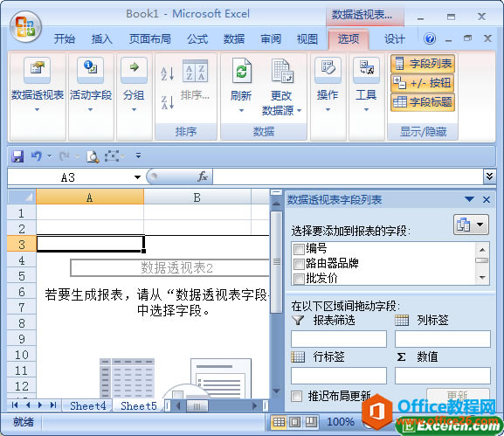
Task: Click the insert function fx icon
Action: (x=203, y=176)
